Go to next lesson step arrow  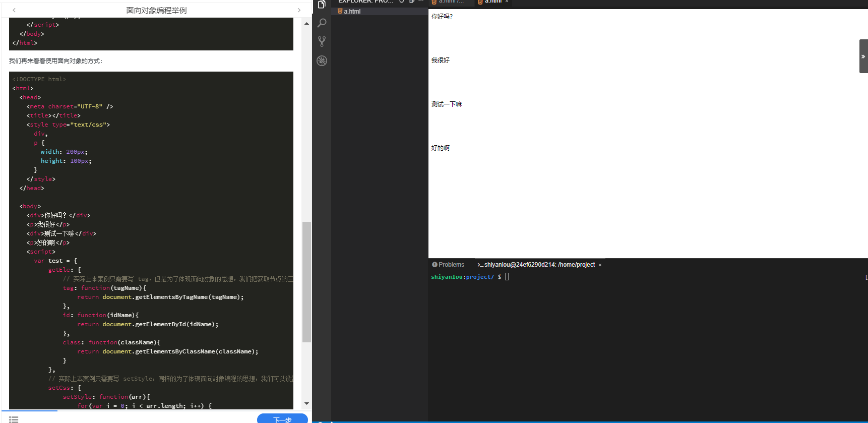tap(299, 10)
